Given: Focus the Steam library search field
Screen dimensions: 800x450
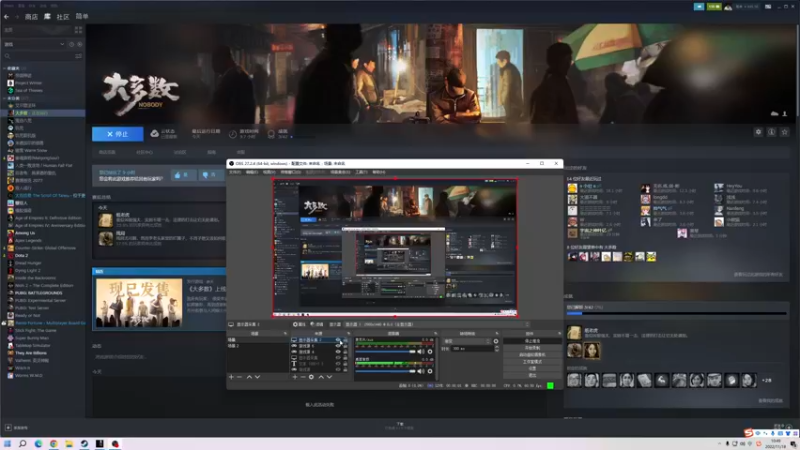Looking at the screenshot, I should [38, 56].
